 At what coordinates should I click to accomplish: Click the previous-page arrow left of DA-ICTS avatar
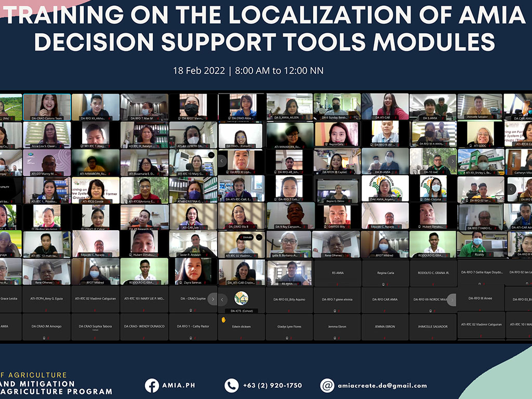point(222,299)
